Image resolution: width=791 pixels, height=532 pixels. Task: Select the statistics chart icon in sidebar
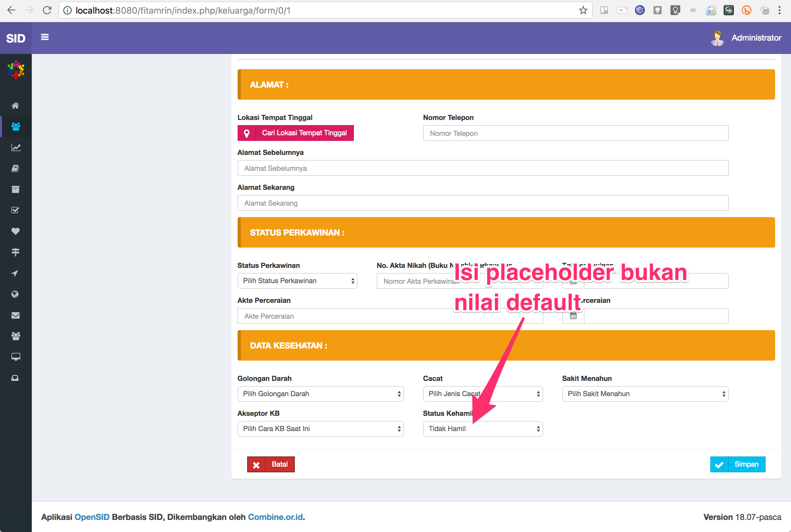point(15,147)
